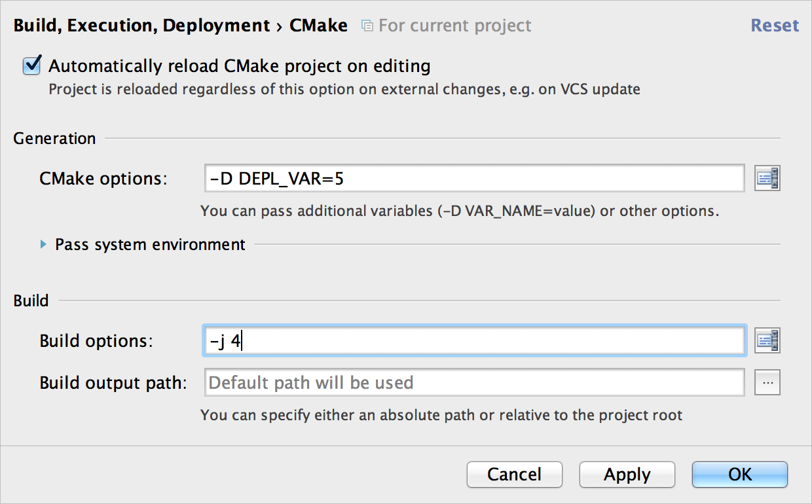The image size is (812, 504).
Task: Focus the Build options field containing -j 4
Action: [x=474, y=341]
